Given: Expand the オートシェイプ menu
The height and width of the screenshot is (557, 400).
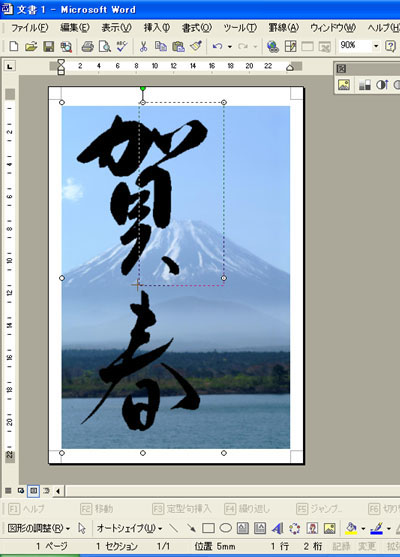Looking at the screenshot, I should [x=130, y=529].
